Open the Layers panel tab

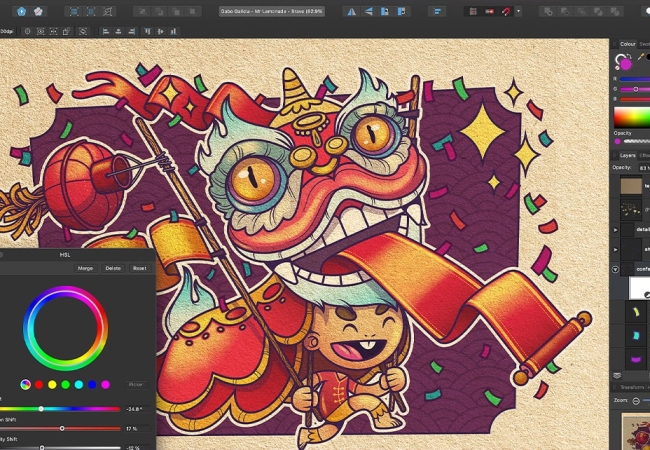[x=625, y=155]
